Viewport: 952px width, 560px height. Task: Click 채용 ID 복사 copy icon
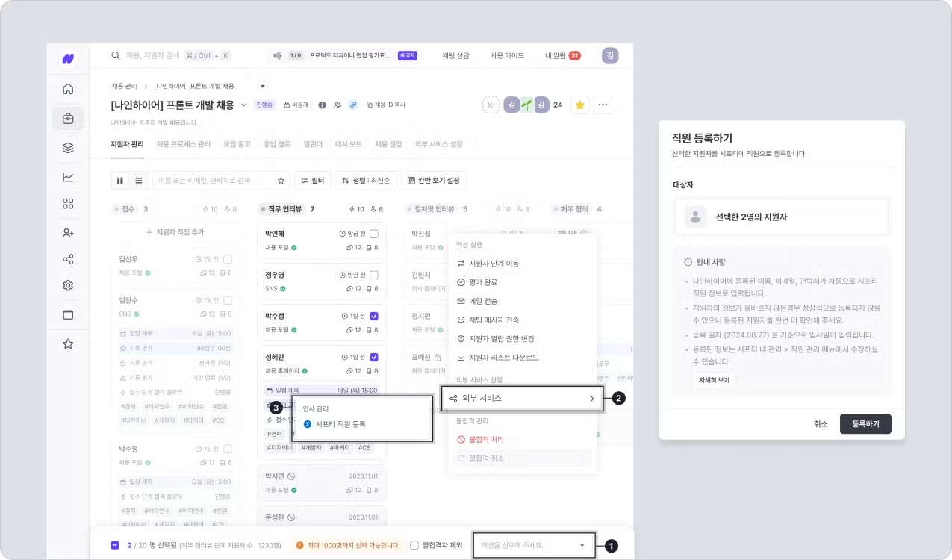click(x=370, y=105)
